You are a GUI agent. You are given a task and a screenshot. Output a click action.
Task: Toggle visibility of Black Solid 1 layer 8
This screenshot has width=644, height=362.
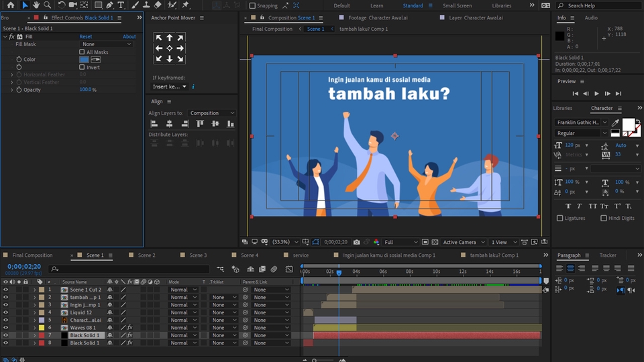pyautogui.click(x=5, y=343)
